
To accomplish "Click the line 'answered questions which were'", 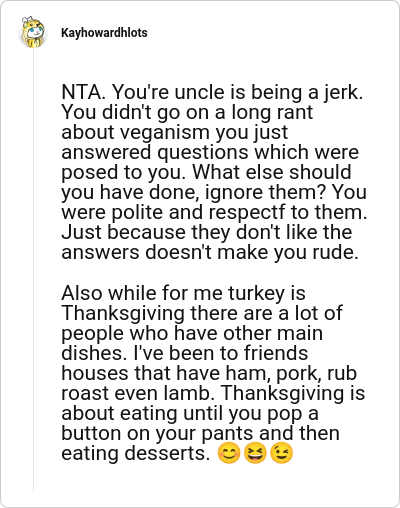I will 210,152.
